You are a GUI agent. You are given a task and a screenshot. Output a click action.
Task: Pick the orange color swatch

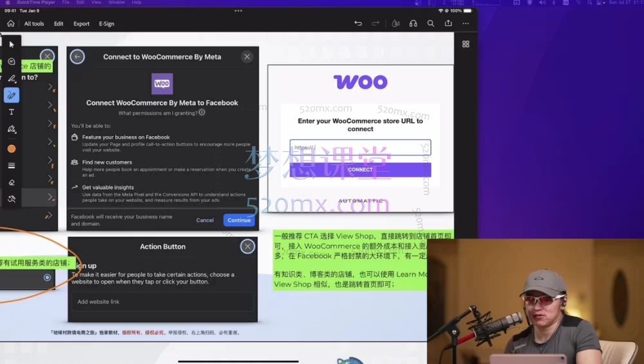[11, 149]
